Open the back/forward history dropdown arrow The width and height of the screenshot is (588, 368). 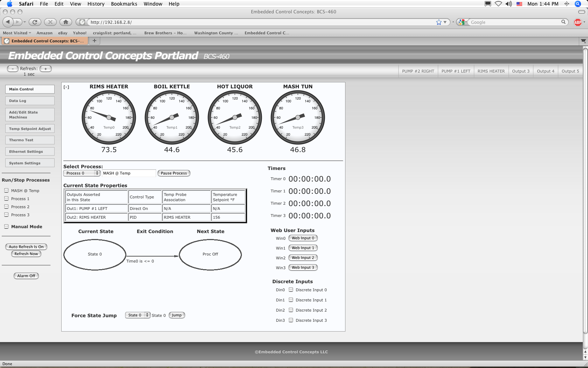point(24,22)
